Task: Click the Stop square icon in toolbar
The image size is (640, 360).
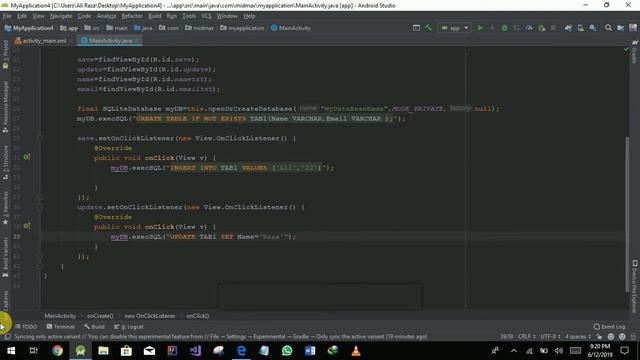Action: (x=553, y=28)
